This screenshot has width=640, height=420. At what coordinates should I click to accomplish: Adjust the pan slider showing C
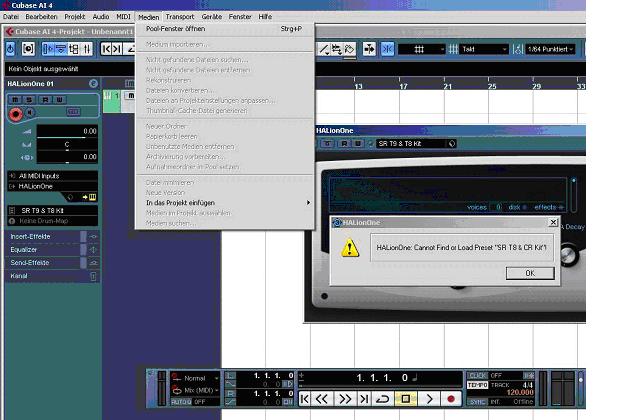pos(67,145)
